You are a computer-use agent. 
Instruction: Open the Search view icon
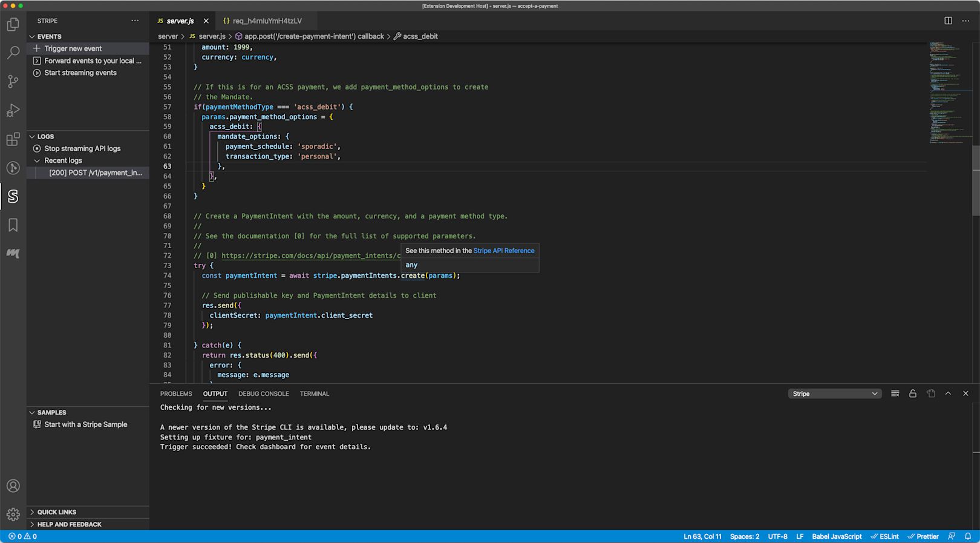click(13, 53)
